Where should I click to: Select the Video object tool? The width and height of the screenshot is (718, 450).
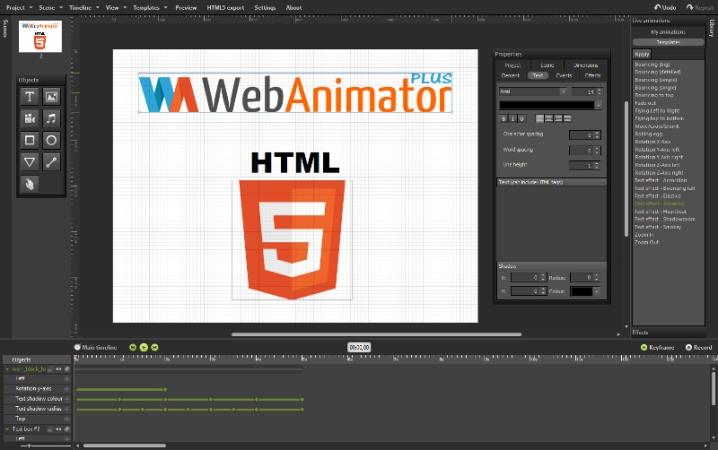29,119
